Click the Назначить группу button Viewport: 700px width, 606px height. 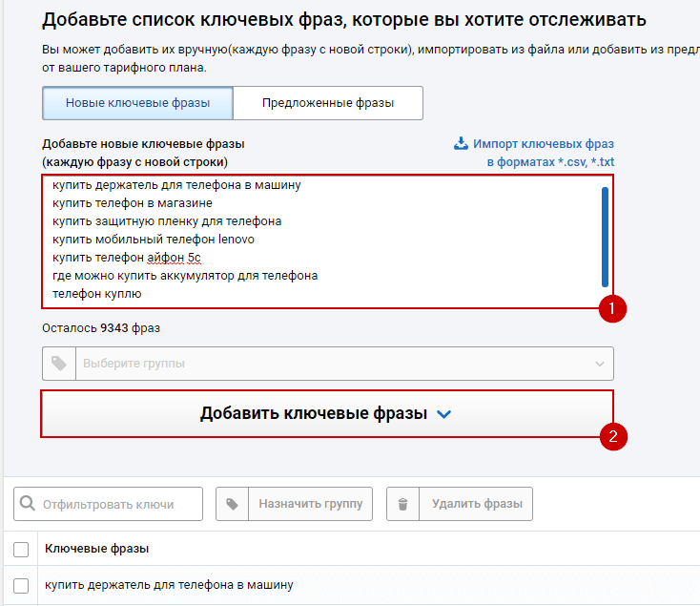(x=294, y=504)
